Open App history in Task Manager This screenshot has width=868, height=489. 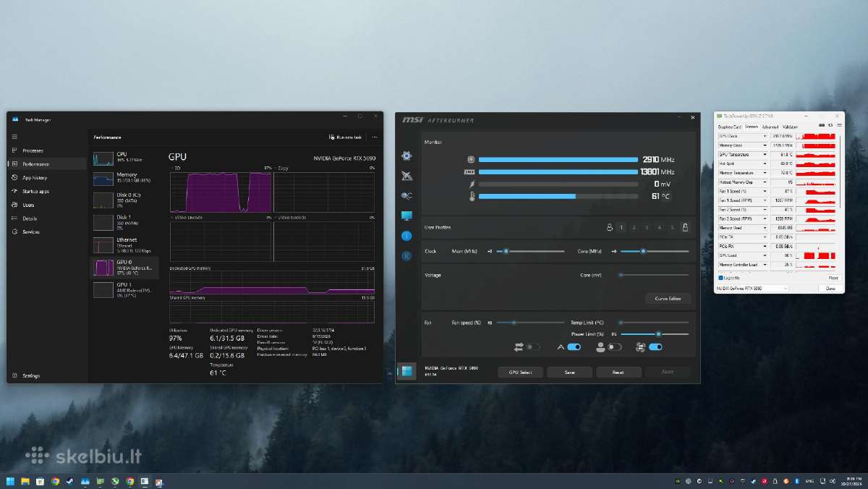(47, 177)
